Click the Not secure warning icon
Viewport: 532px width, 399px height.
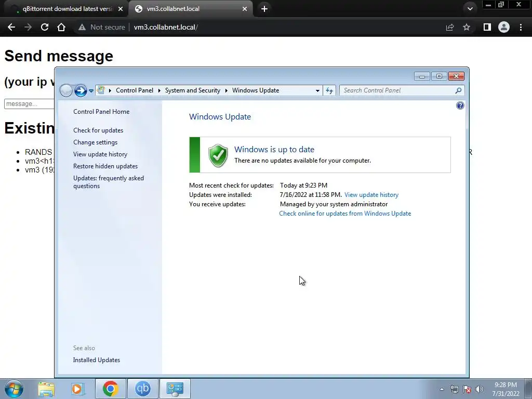[x=82, y=27]
